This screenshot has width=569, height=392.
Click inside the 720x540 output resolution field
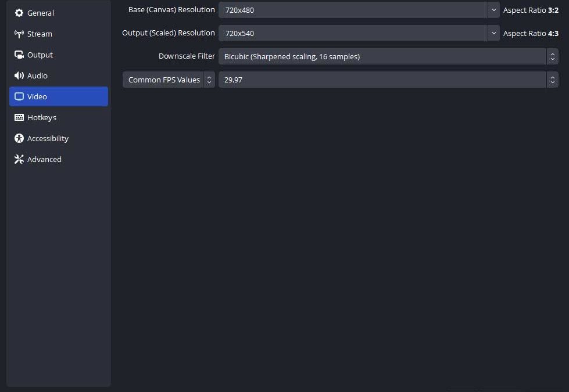coord(352,33)
